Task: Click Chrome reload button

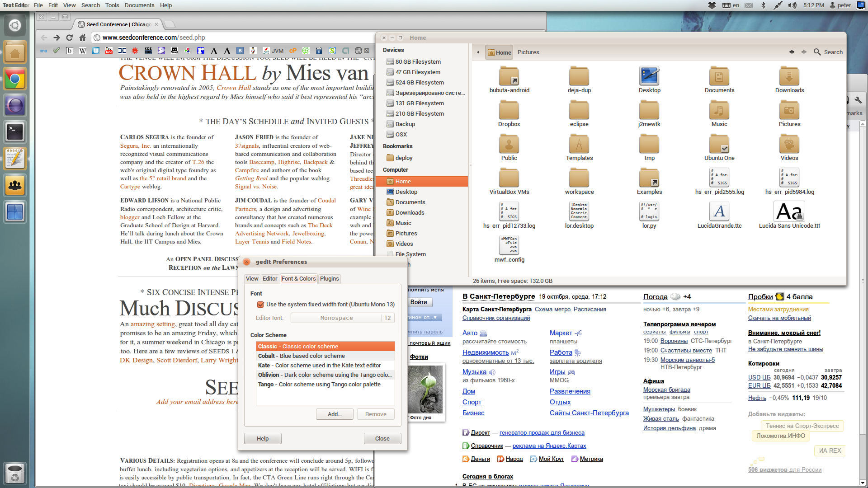Action: 69,38
